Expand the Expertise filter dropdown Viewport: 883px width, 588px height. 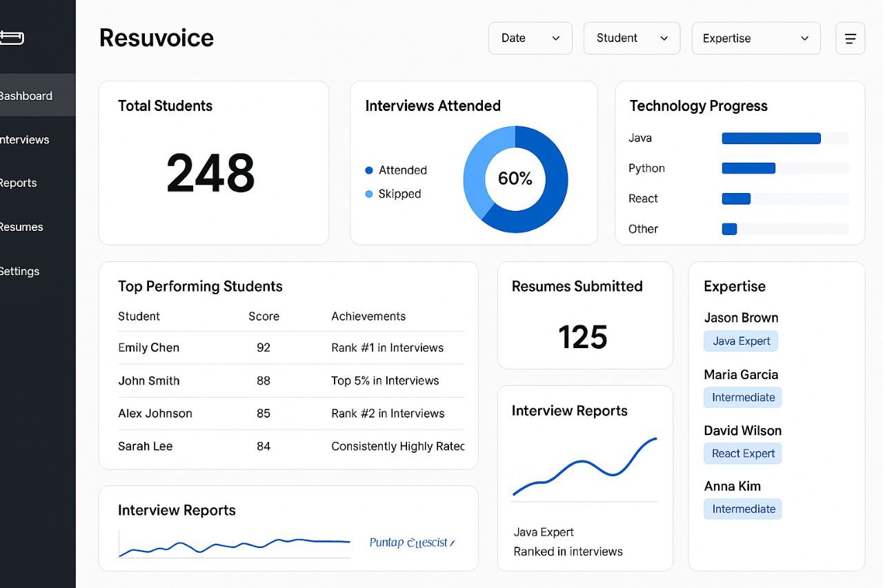pyautogui.click(x=755, y=38)
